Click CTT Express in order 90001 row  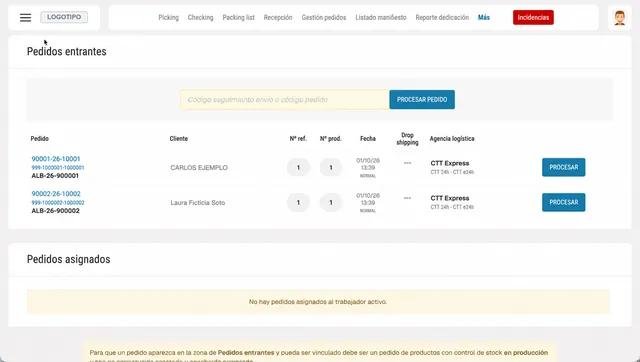click(x=450, y=163)
